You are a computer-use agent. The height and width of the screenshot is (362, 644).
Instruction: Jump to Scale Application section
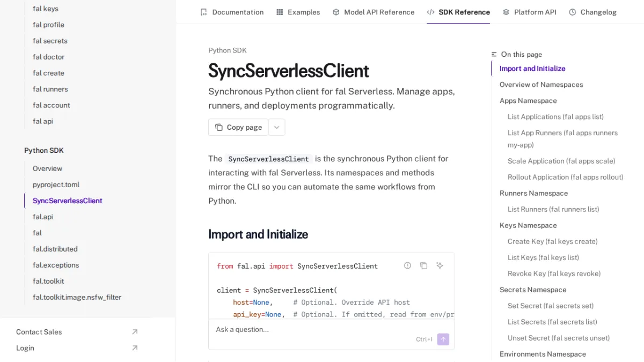coord(561,161)
